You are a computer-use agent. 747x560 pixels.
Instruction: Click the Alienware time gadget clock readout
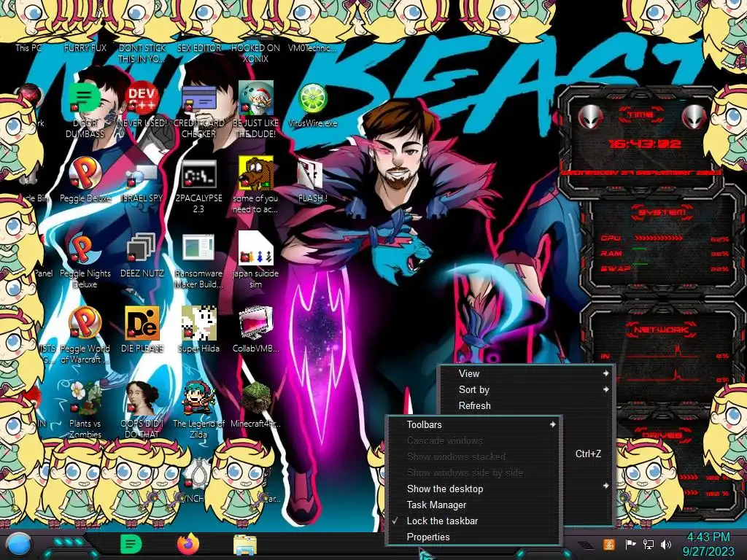pos(645,144)
